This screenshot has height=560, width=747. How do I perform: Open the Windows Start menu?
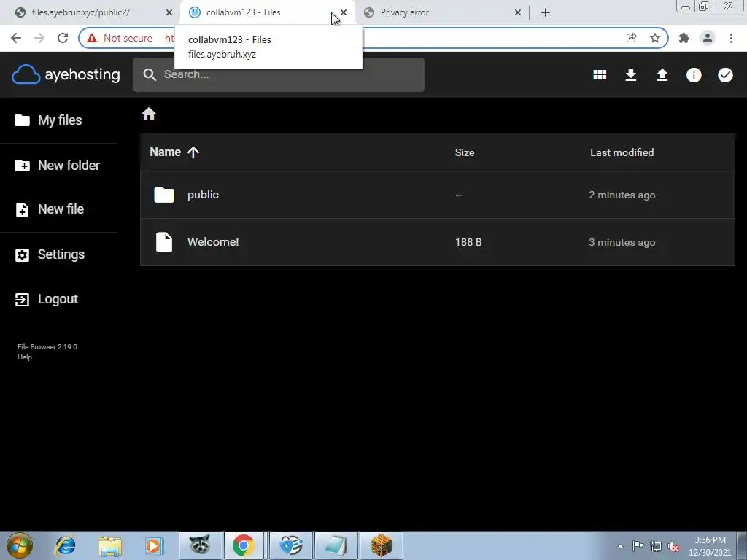(20, 545)
